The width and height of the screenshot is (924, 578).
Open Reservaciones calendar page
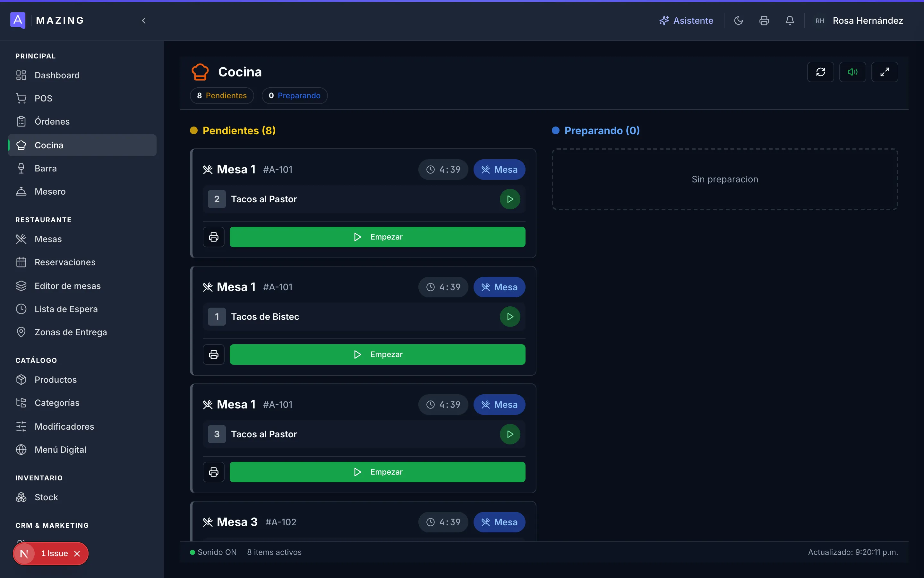coord(82,262)
